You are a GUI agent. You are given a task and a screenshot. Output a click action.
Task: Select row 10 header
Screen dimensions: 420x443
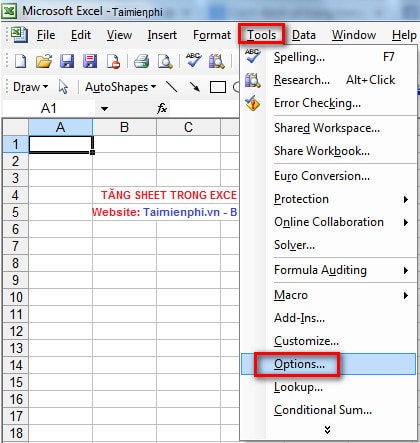pos(16,297)
